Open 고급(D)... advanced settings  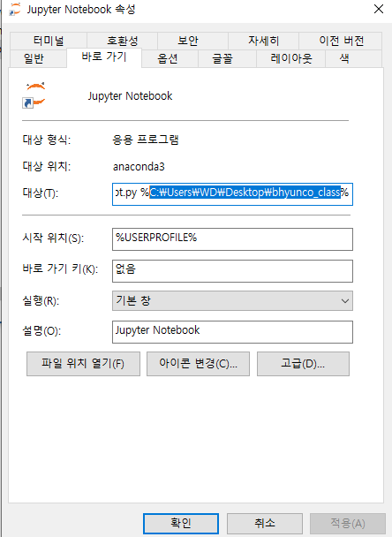[303, 364]
